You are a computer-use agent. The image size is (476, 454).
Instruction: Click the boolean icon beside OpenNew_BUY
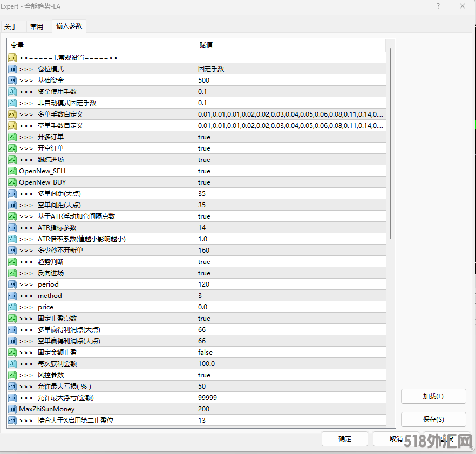coord(12,182)
